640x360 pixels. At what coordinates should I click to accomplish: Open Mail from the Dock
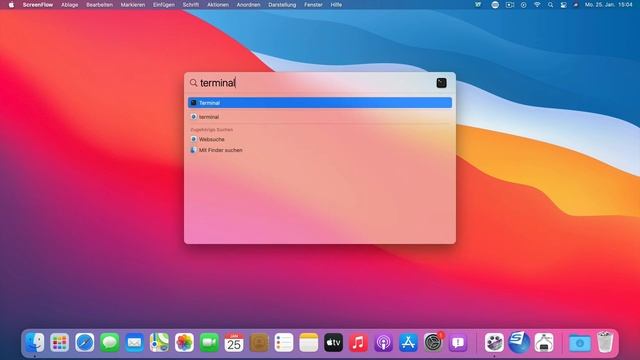[134, 342]
